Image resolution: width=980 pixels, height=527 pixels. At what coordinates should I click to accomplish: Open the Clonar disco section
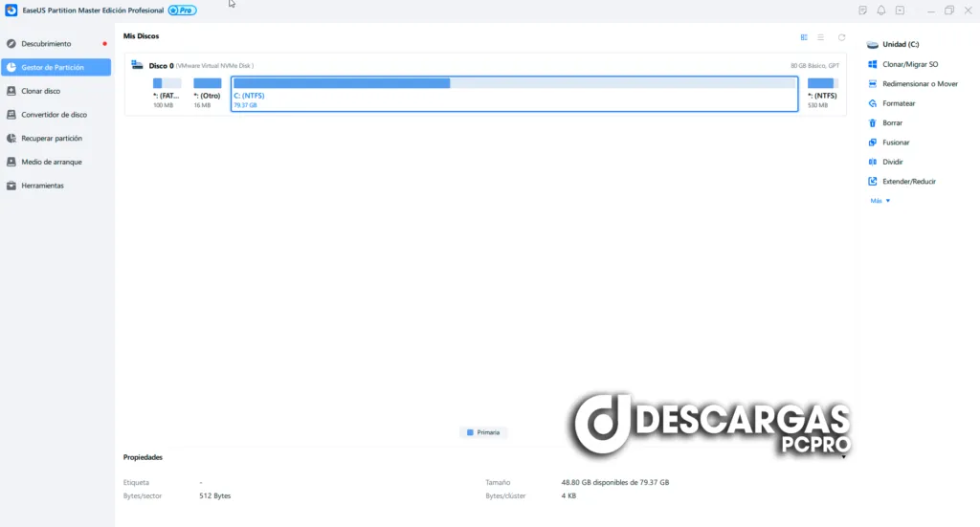coord(41,91)
